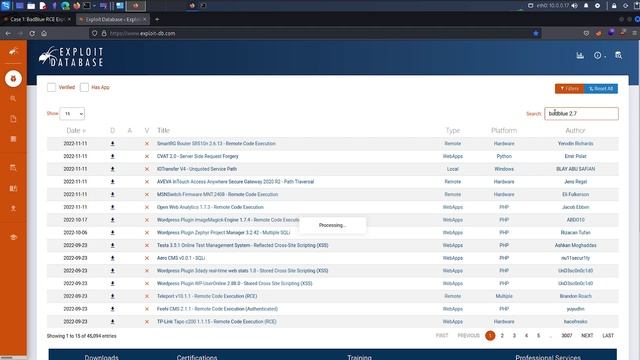The width and height of the screenshot is (640, 360).
Task: Select current page 1 in pagination
Action: coord(490,336)
